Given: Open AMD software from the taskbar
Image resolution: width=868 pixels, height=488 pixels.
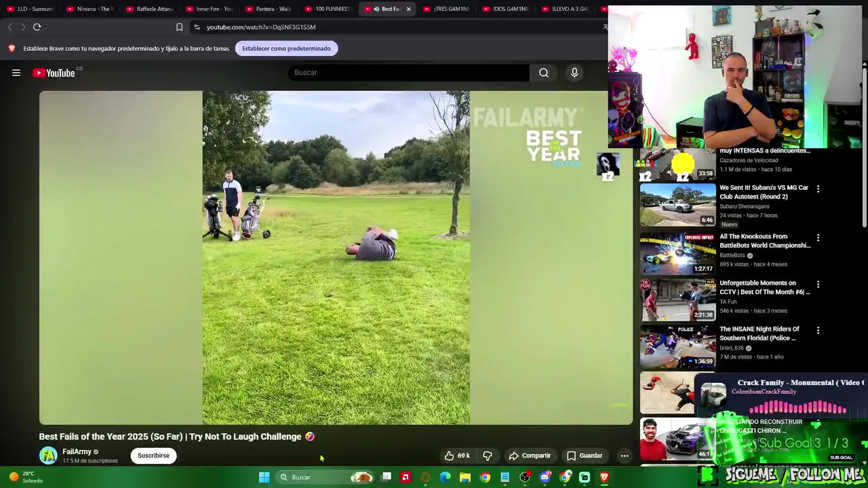Looking at the screenshot, I should (x=406, y=477).
